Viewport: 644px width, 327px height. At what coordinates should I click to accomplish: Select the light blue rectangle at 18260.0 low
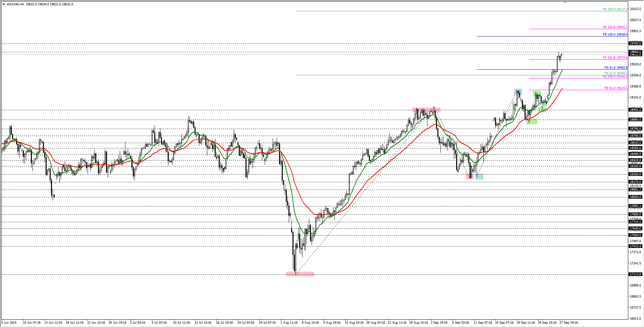479,177
